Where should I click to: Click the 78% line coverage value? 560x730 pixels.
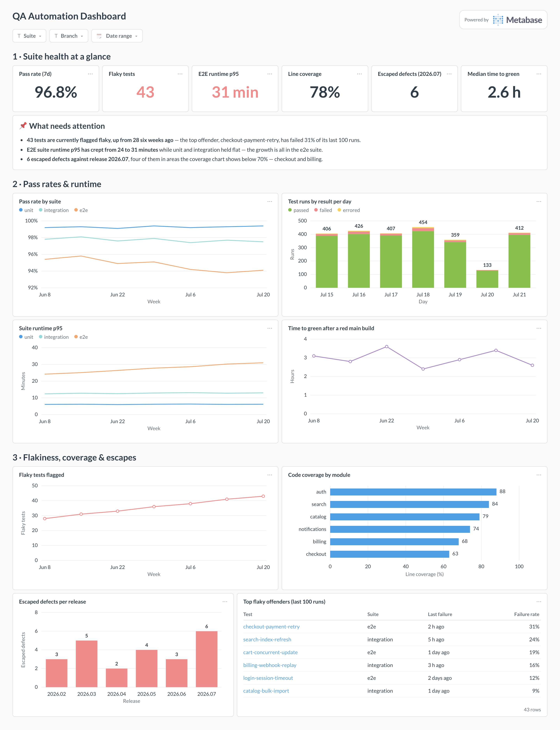(x=325, y=92)
